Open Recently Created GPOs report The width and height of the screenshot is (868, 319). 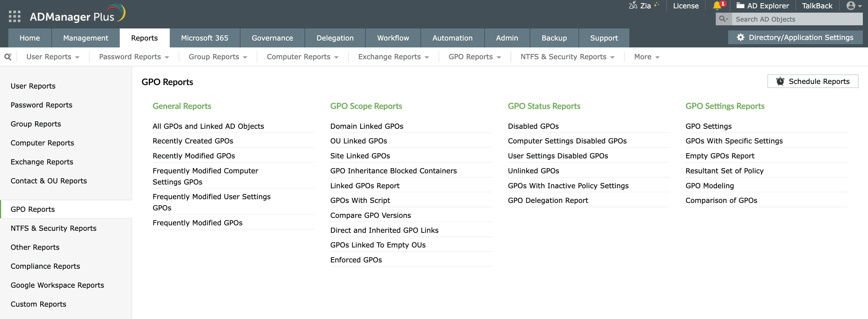coord(193,141)
